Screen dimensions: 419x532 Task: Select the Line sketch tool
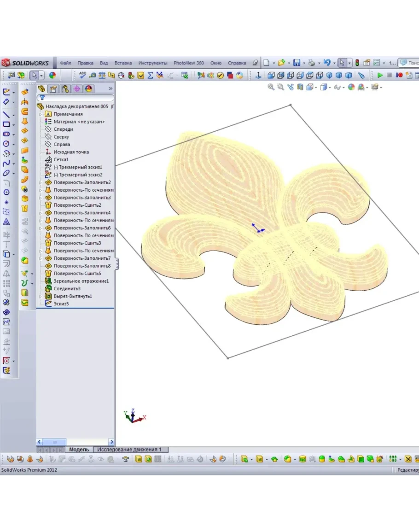coord(6,115)
